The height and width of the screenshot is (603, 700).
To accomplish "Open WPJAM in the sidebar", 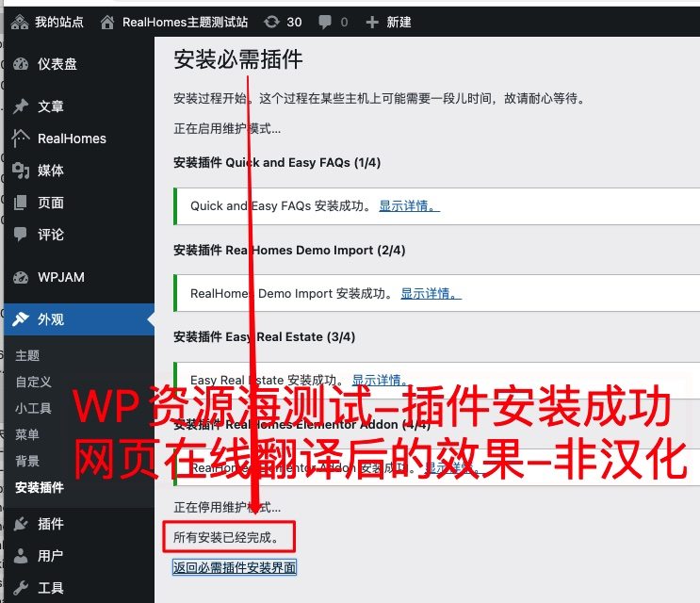I will pos(61,277).
